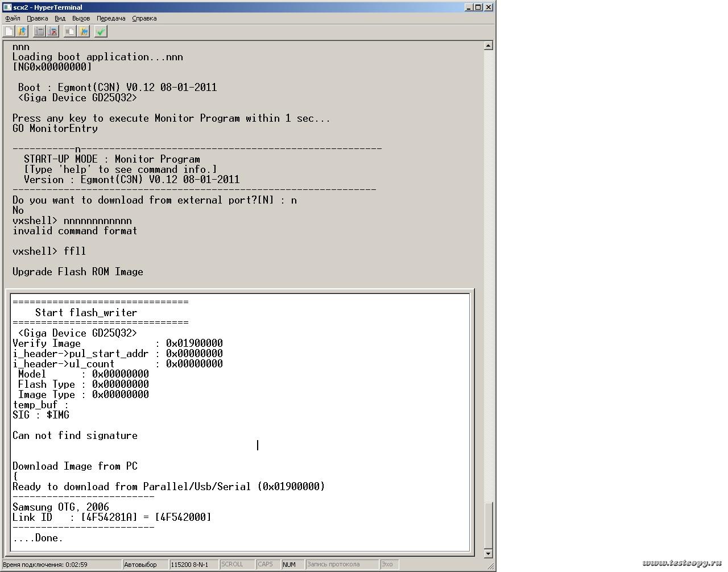This screenshot has width=728, height=572.
Task: Click the 'Can not find signature' terminal line
Action: [x=75, y=436]
